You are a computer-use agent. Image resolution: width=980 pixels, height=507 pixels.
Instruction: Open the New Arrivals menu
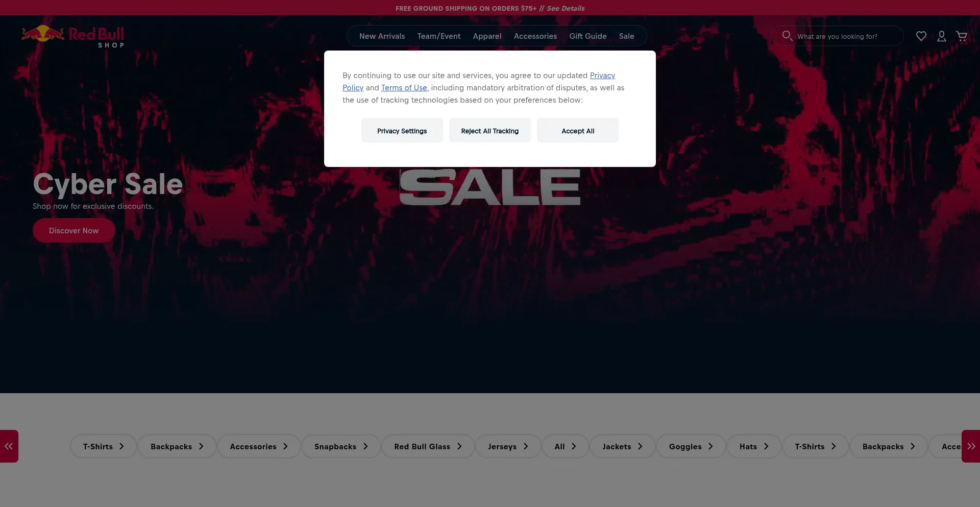382,36
